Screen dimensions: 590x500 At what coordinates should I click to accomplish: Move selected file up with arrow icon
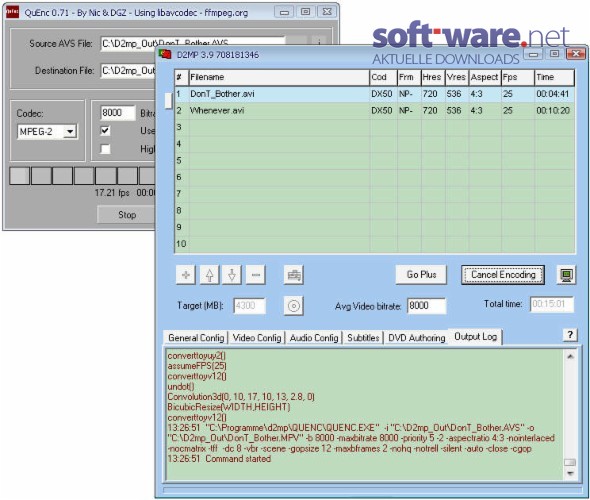210,275
